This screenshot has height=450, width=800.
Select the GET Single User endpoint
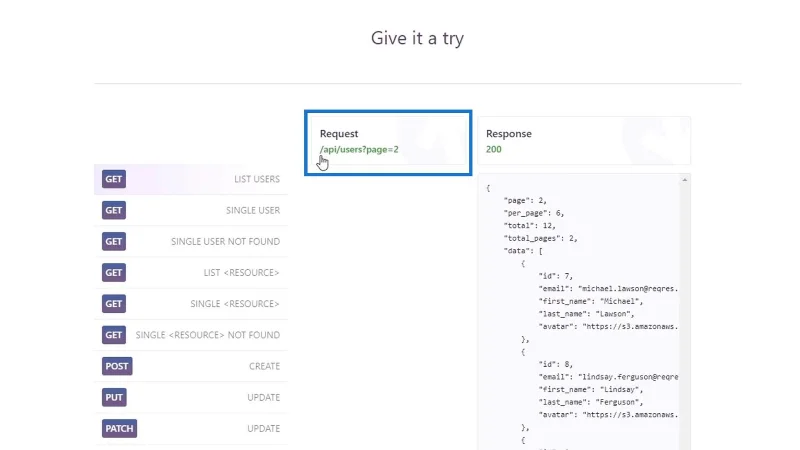(191, 210)
